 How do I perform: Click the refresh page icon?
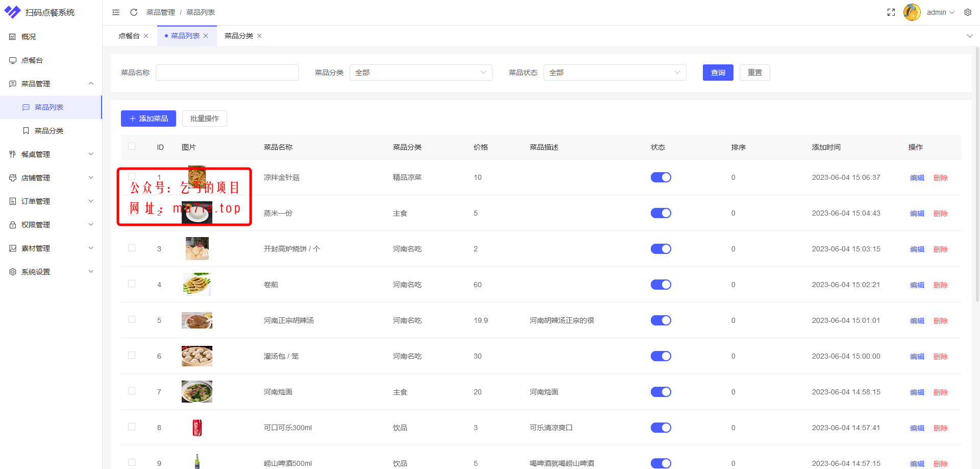[x=134, y=12]
